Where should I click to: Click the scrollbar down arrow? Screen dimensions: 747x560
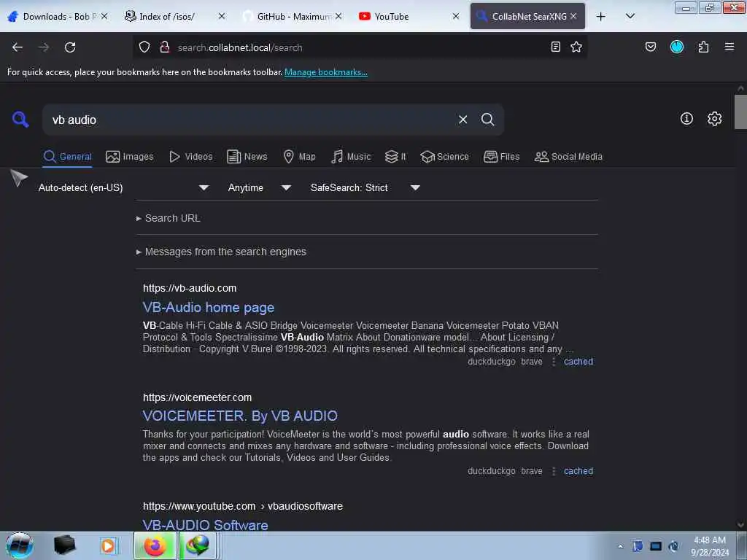pos(740,525)
